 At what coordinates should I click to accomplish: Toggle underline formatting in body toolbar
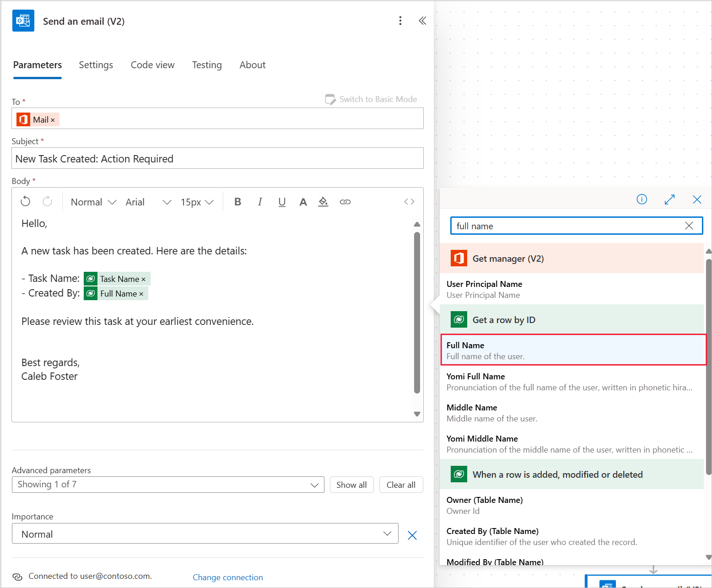click(282, 202)
